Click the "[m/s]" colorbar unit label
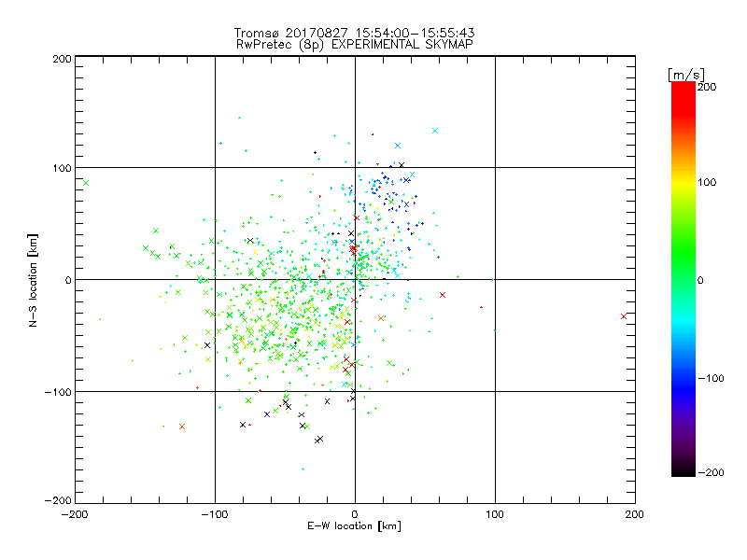The width and height of the screenshot is (747, 560). (685, 75)
